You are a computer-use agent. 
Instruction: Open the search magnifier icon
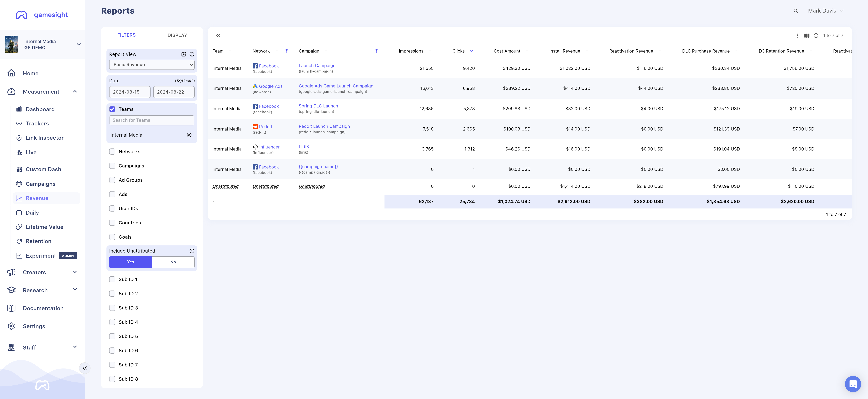click(x=796, y=11)
